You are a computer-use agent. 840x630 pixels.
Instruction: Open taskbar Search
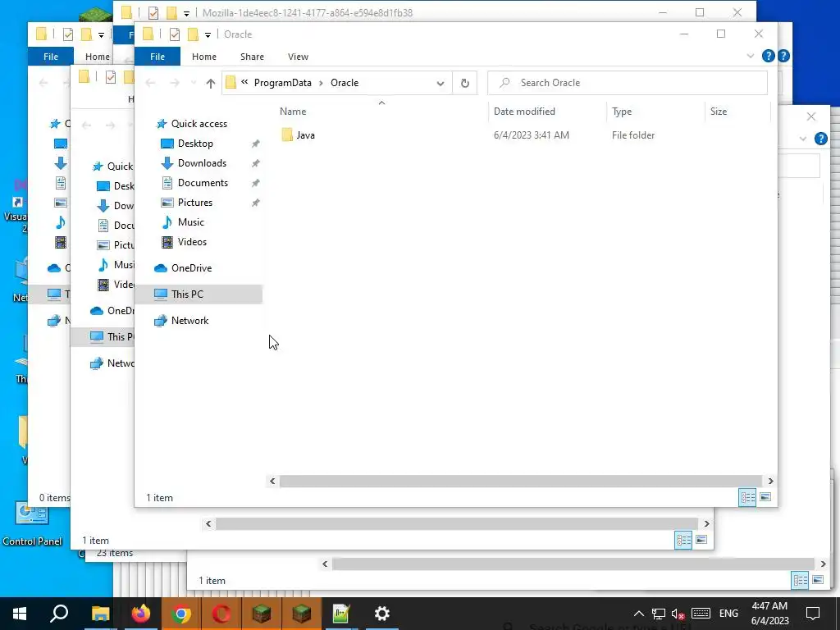[x=59, y=614]
